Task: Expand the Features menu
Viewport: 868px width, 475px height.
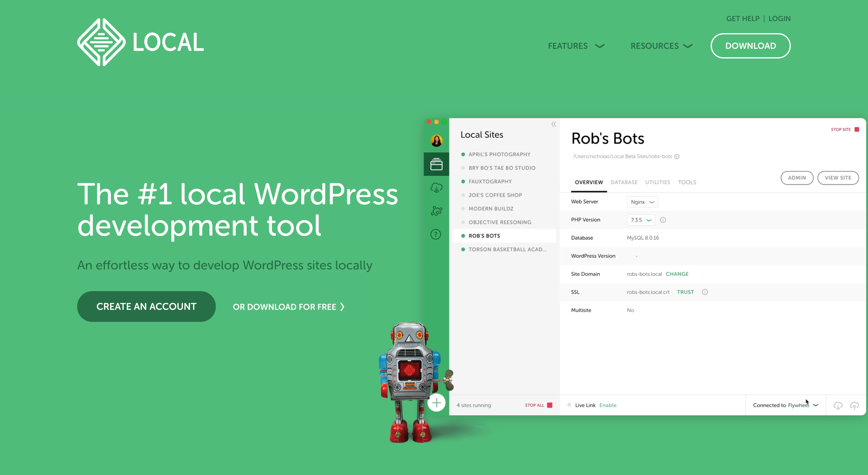Action: [x=576, y=46]
